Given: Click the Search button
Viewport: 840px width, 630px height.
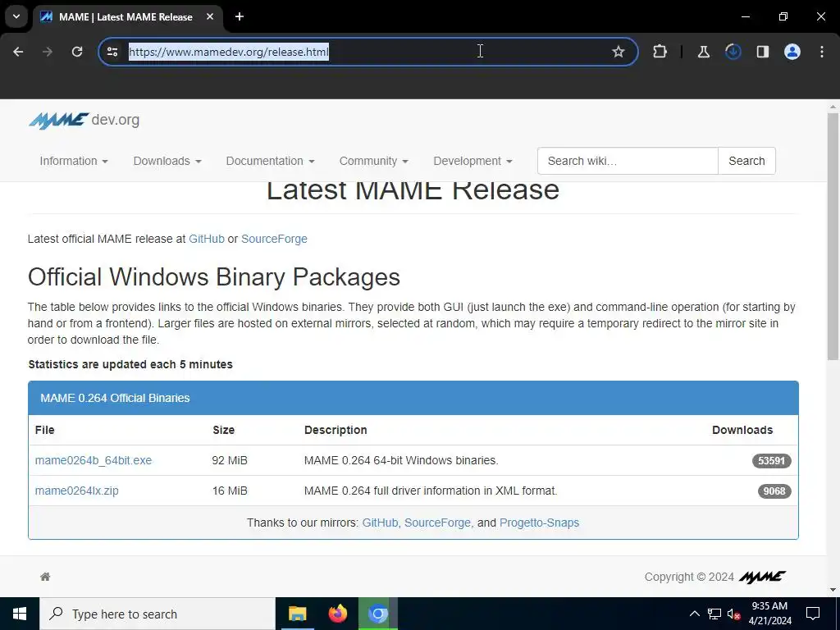Looking at the screenshot, I should pos(746,161).
